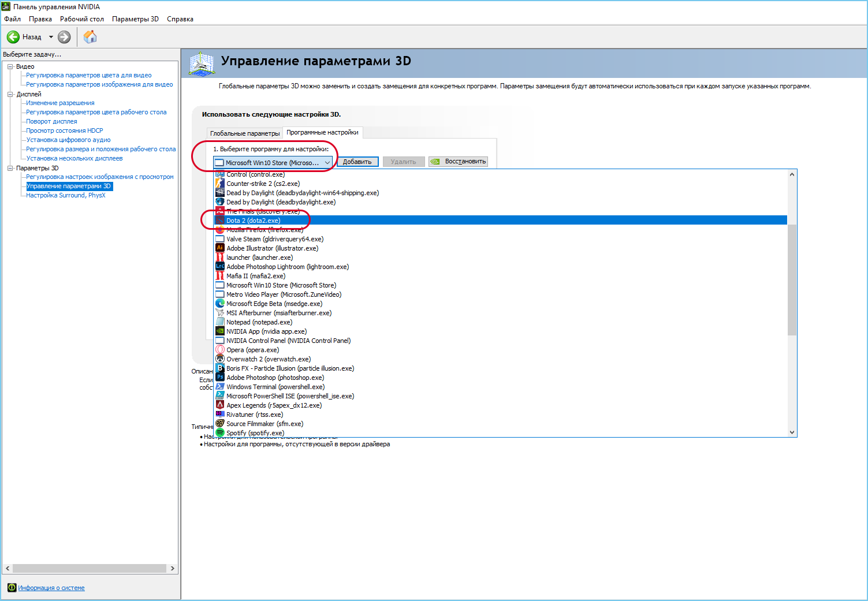Click the Overwatch 2 icon
Screen dimensions: 868x601
click(219, 359)
